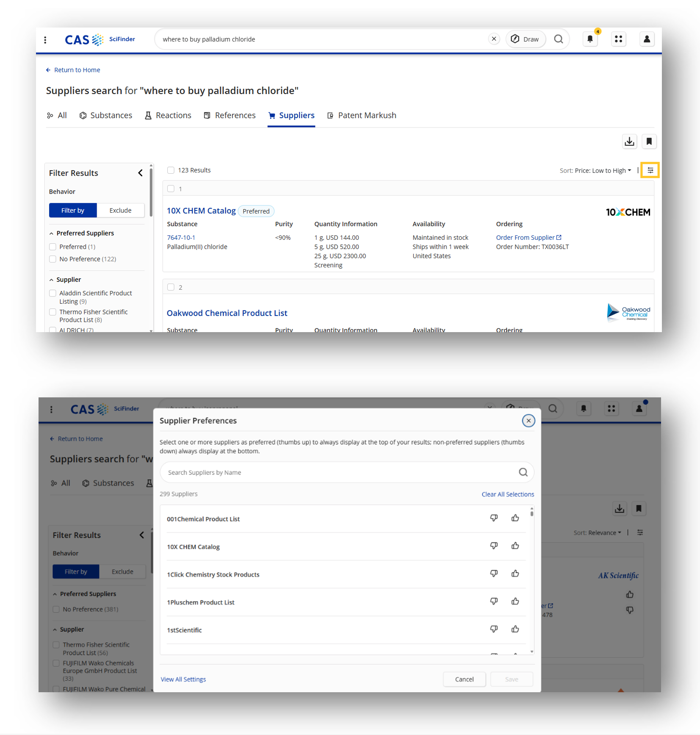Image resolution: width=700 pixels, height=735 pixels.
Task: Click the download icon on the dimmed page
Action: [620, 509]
